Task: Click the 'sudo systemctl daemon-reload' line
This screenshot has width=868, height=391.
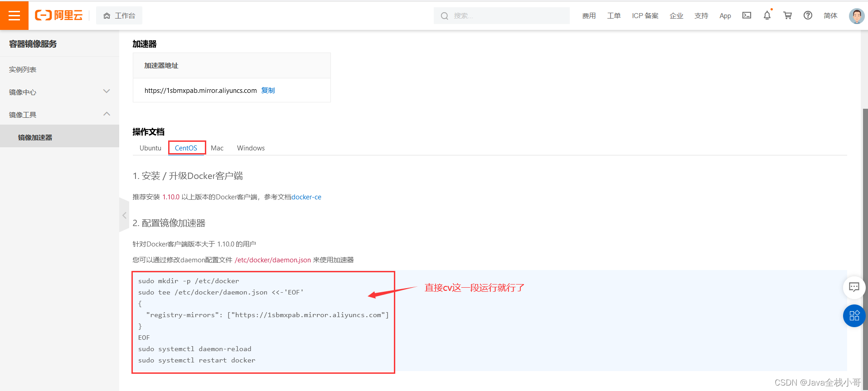Action: 195,349
